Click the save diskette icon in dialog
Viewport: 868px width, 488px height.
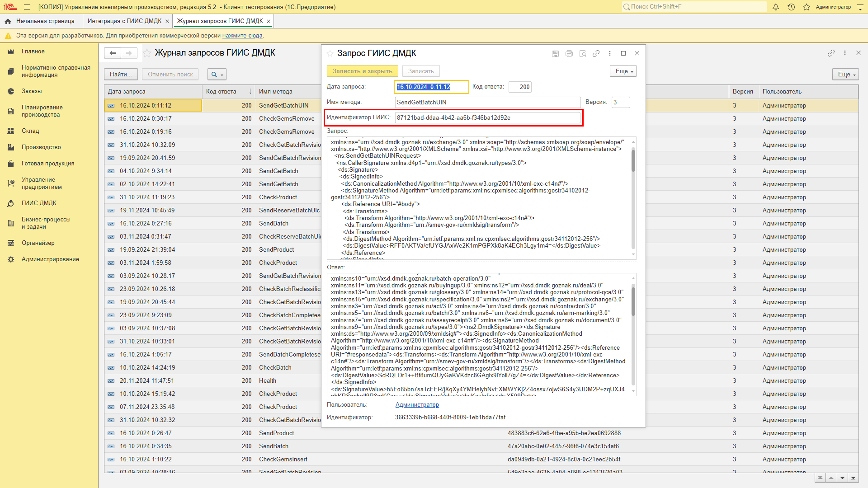pyautogui.click(x=556, y=53)
